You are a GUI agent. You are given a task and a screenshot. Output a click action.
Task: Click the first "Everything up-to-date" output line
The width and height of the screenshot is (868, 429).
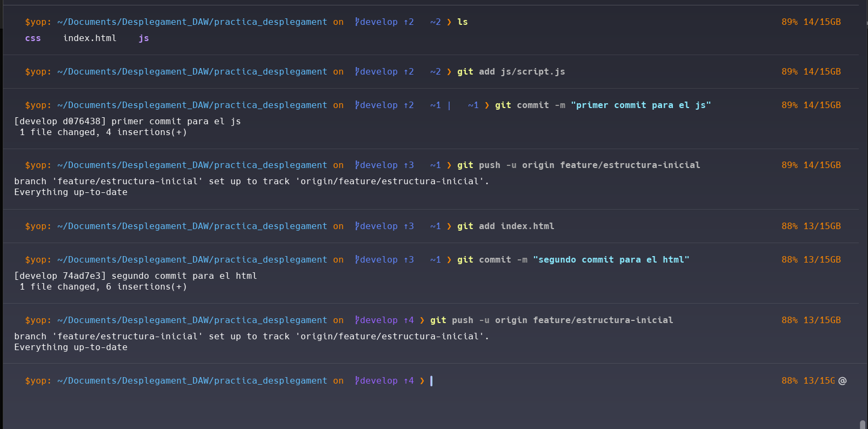[71, 192]
